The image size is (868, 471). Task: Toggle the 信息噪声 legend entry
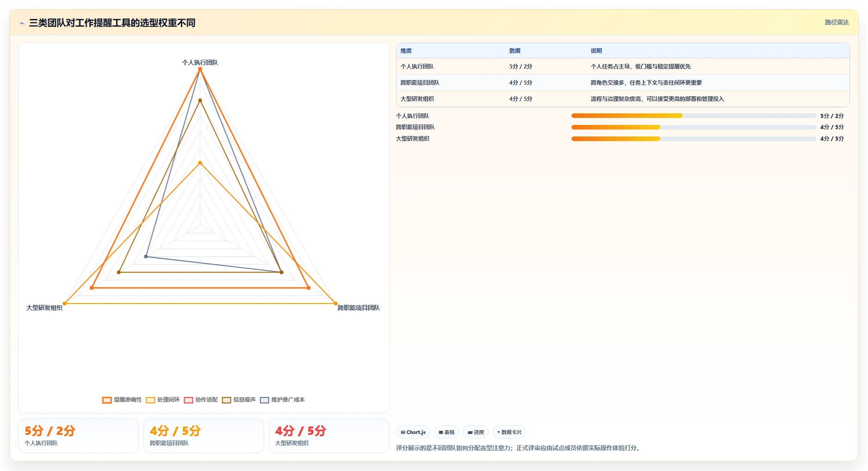pyautogui.click(x=239, y=400)
